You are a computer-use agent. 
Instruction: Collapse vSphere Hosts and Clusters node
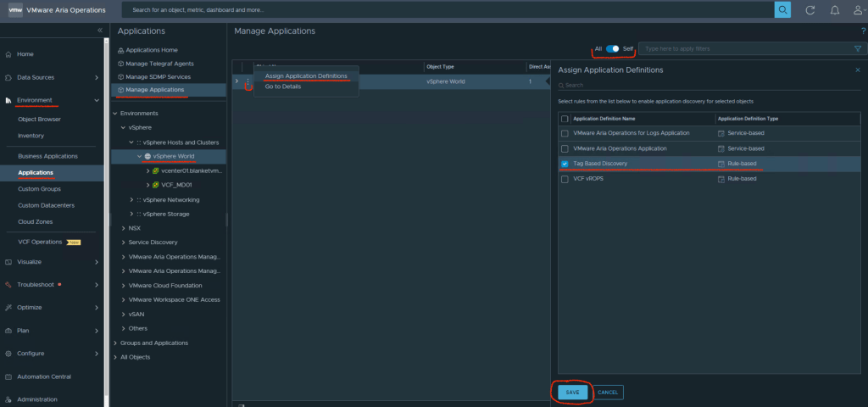point(131,142)
